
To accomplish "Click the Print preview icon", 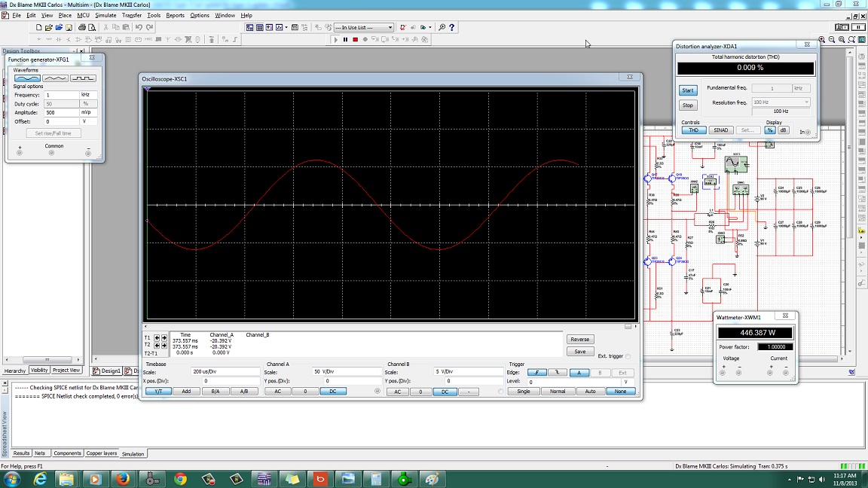I will click(92, 27).
